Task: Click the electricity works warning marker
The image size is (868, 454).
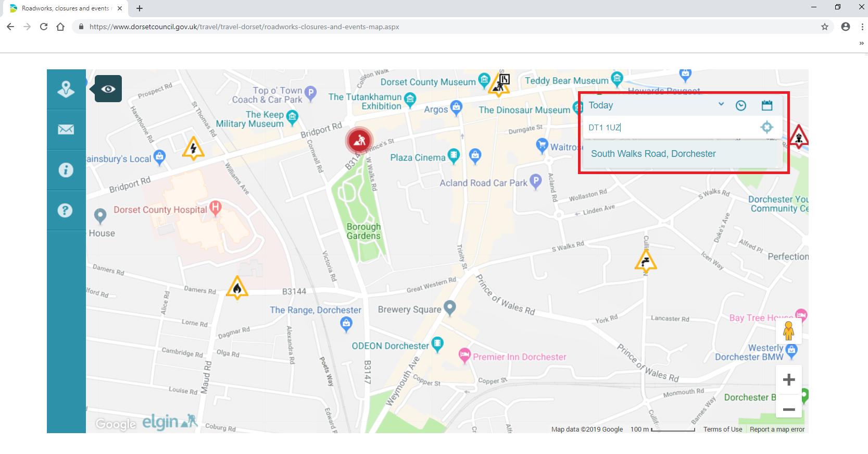Action: click(x=193, y=149)
